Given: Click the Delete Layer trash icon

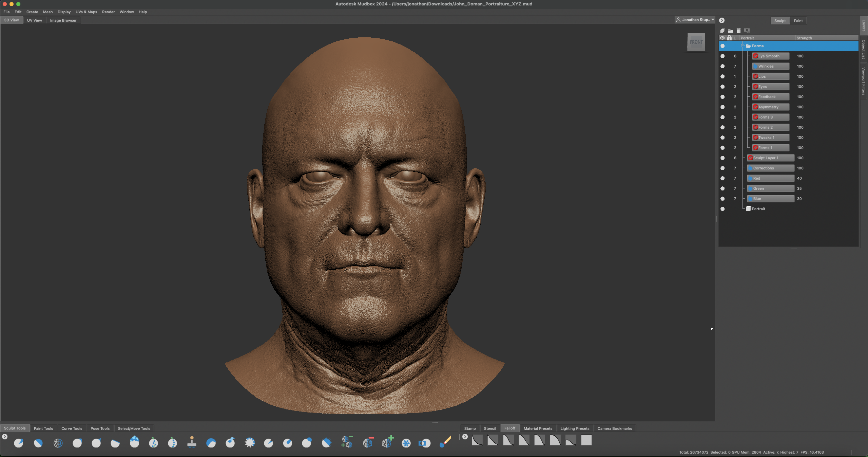Looking at the screenshot, I should coord(739,31).
